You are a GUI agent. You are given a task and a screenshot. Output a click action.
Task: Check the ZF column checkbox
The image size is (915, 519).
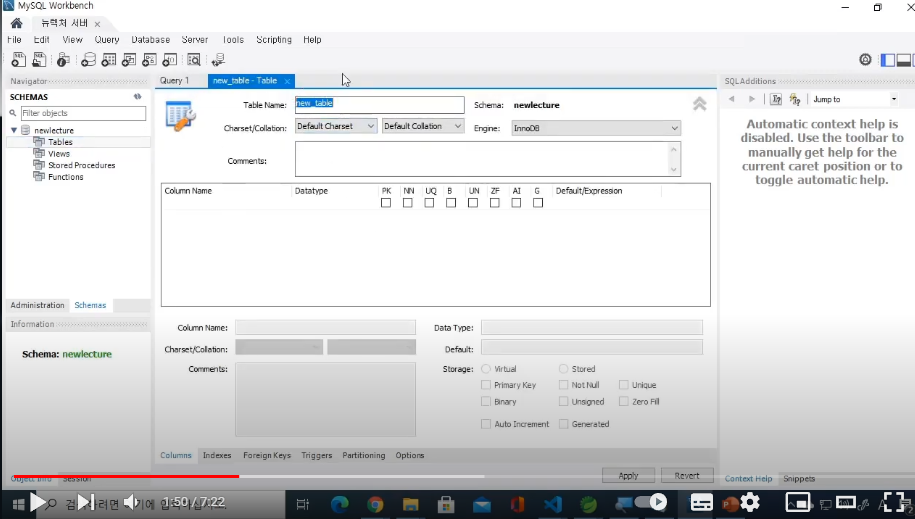(495, 203)
